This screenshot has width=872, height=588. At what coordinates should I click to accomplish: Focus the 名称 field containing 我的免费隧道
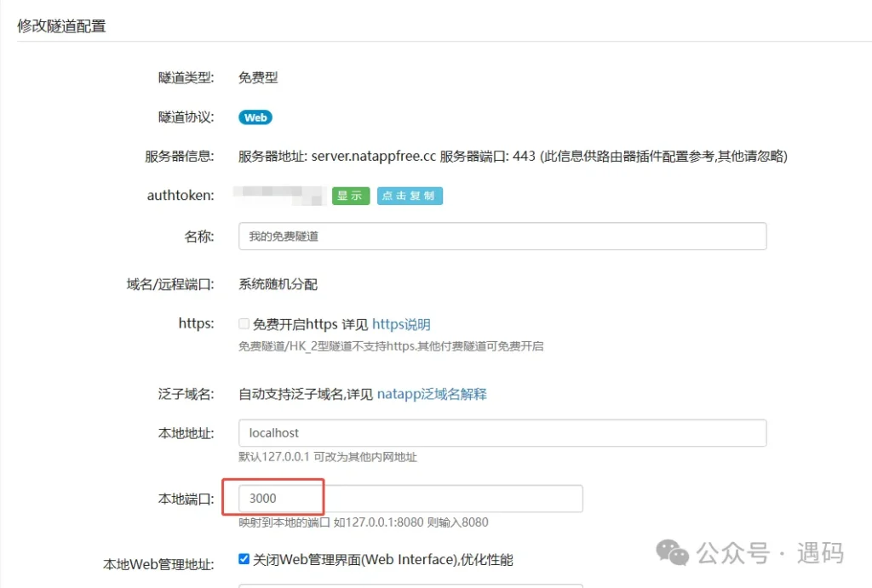click(x=502, y=237)
